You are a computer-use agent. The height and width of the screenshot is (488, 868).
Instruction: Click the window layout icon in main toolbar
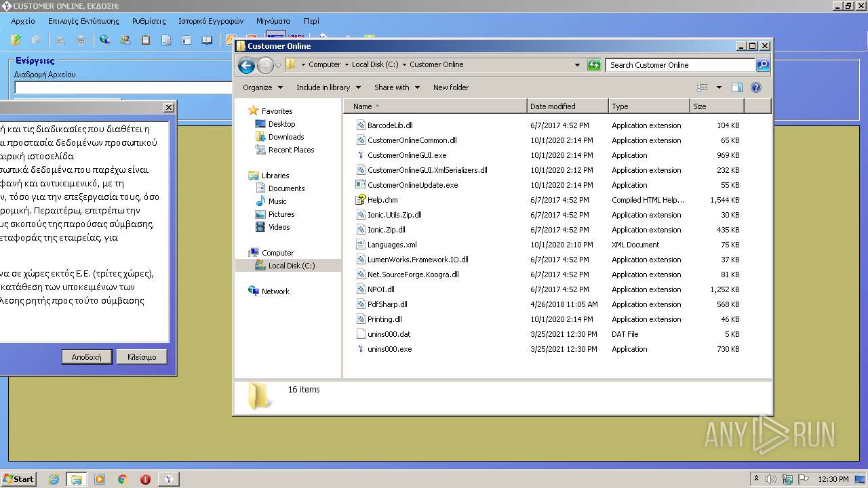click(x=186, y=40)
